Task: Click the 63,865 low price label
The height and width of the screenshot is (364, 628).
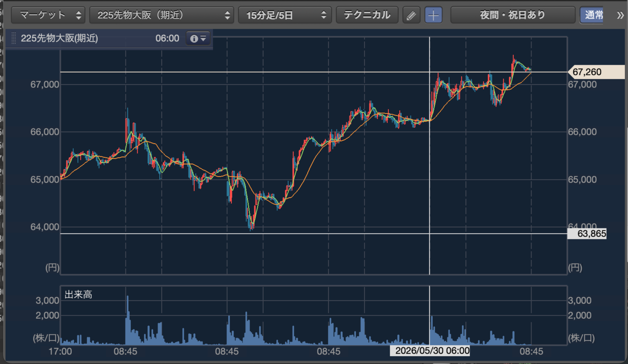Action: pos(587,234)
